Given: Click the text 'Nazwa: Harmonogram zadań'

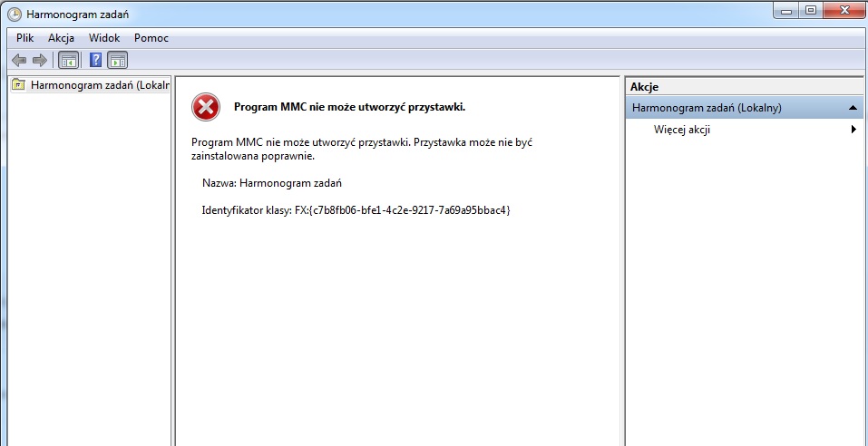Looking at the screenshot, I should click(272, 182).
